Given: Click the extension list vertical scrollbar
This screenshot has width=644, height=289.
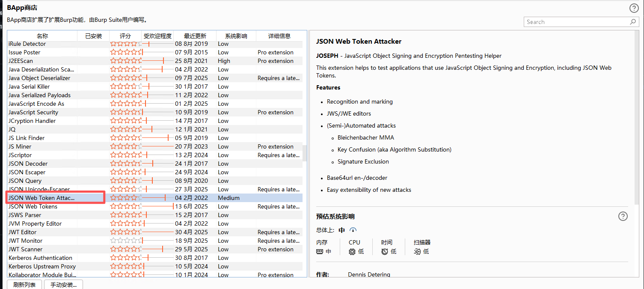Looking at the screenshot, I should coord(305,153).
